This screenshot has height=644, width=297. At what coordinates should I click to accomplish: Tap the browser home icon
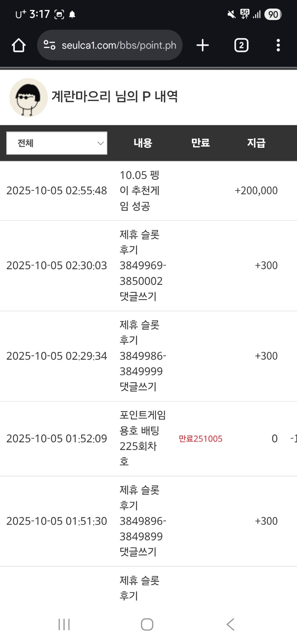pos(19,45)
